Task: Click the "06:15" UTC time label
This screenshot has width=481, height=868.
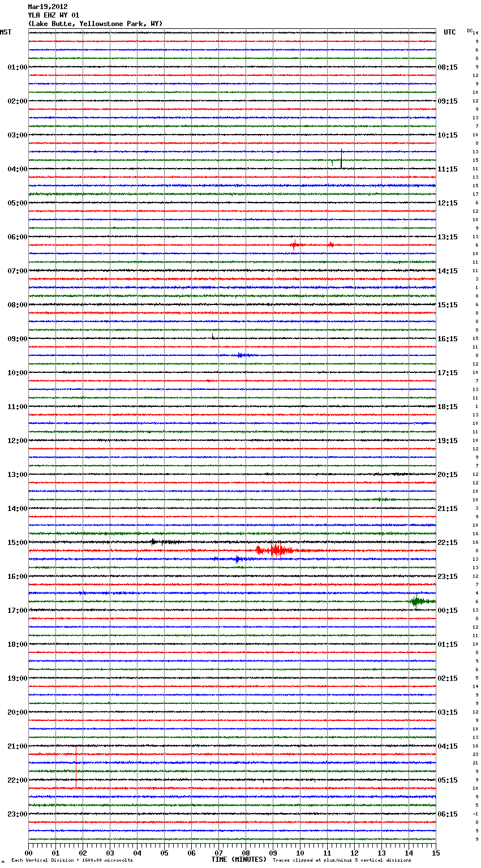Action: (448, 814)
